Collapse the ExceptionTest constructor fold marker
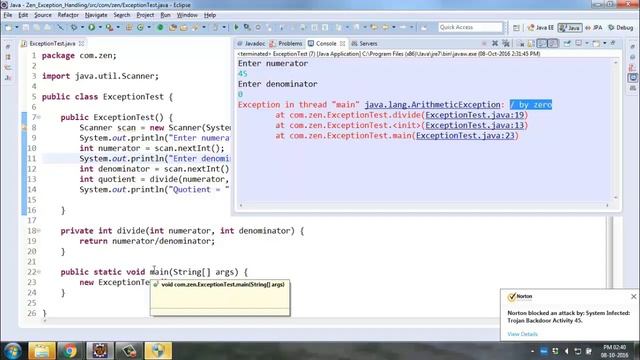This screenshot has width=640, height=360. coord(39,117)
